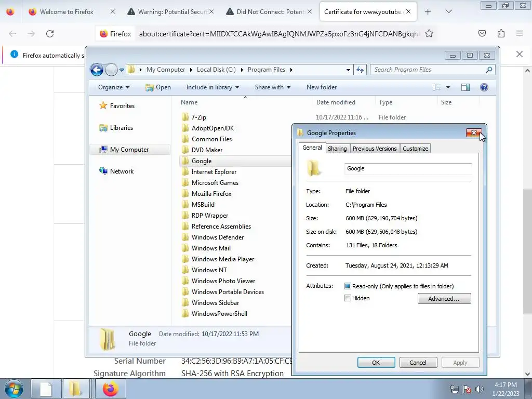Reload the page in Firefox
532x399 pixels.
click(50, 34)
